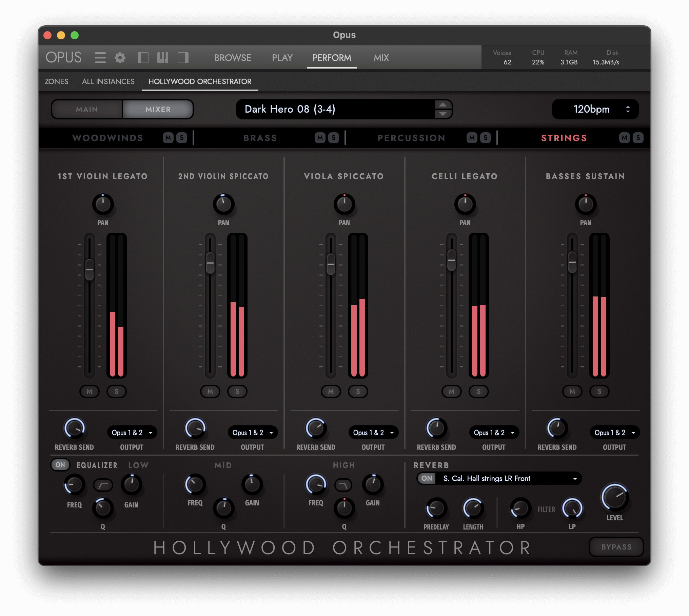Toggle the right sidebar panel icon
The width and height of the screenshot is (689, 616).
pyautogui.click(x=183, y=58)
